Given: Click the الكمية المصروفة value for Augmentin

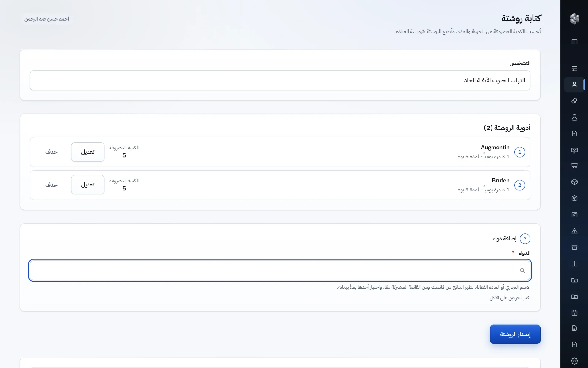Looking at the screenshot, I should point(124,155).
